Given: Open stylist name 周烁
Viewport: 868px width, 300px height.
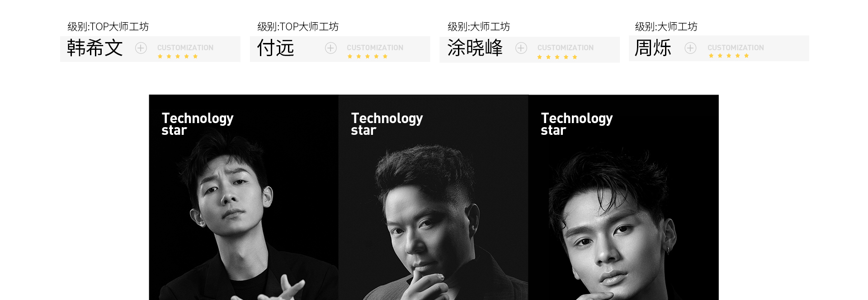Looking at the screenshot, I should pyautogui.click(x=653, y=48).
